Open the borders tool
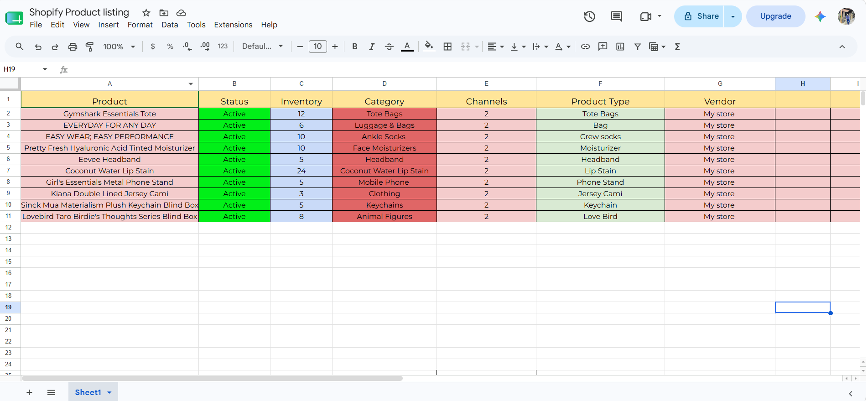 click(x=447, y=47)
